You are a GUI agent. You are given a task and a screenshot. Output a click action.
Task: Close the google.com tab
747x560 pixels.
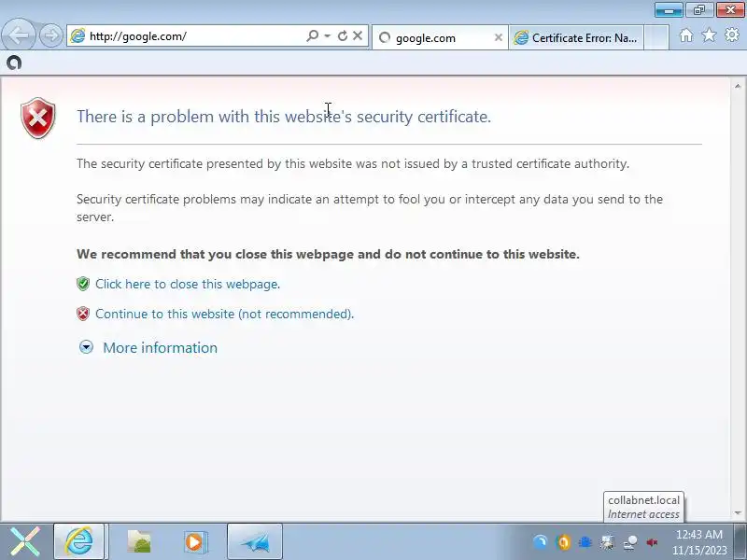(498, 37)
